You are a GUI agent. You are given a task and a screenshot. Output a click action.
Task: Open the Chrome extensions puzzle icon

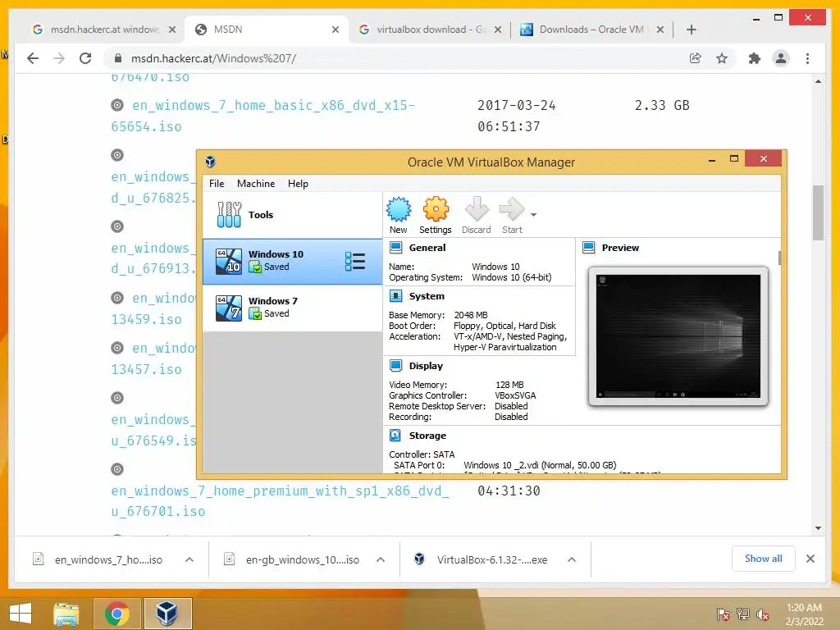755,58
